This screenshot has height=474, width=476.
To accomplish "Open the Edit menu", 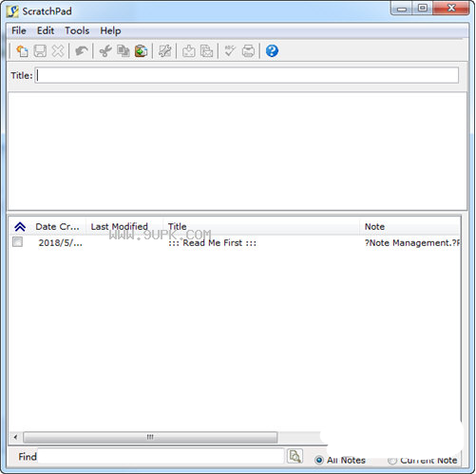I will tap(46, 30).
